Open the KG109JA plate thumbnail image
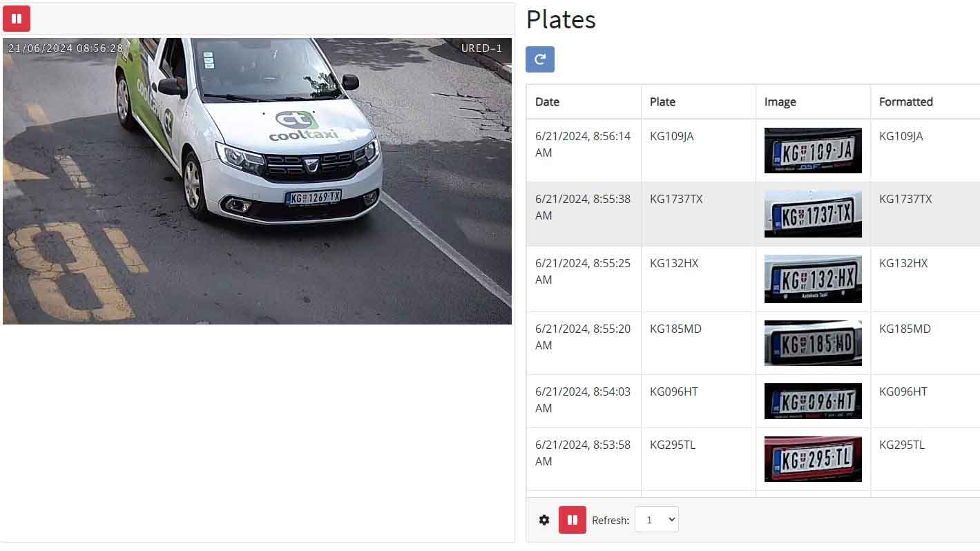This screenshot has width=980, height=551. coord(813,151)
